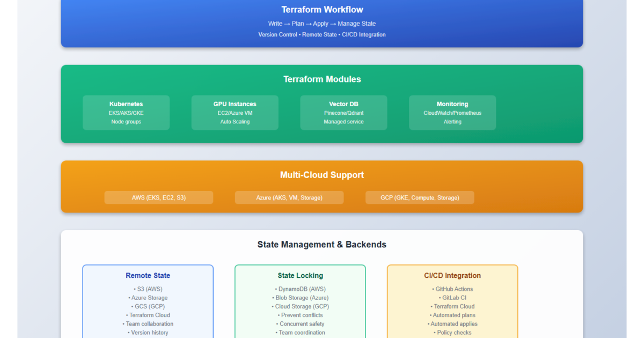Click the Policy checks list item
644x338 pixels.
click(452, 333)
